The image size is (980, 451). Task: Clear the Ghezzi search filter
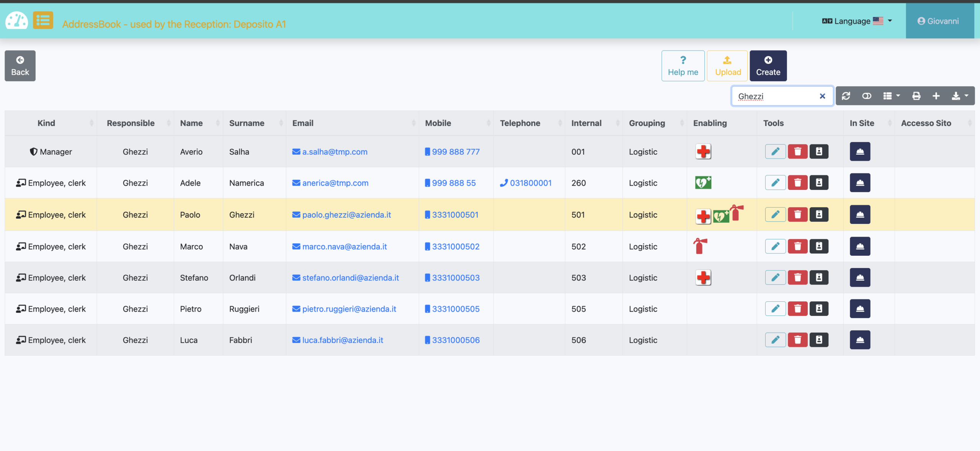[822, 96]
